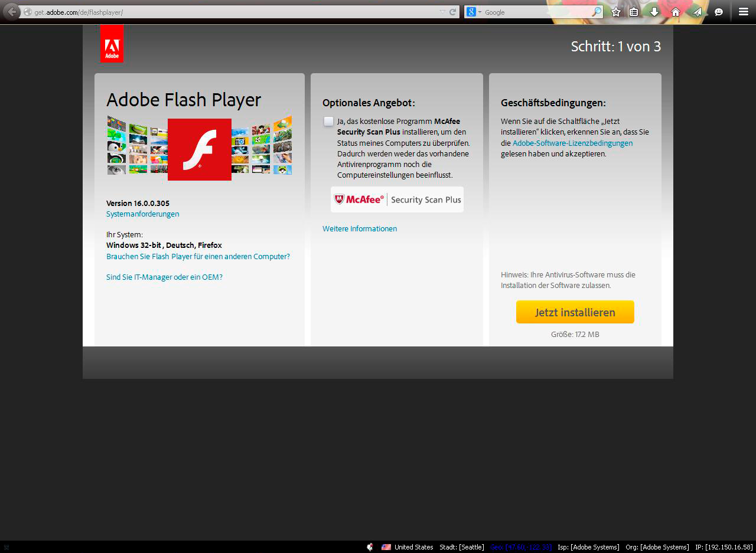Open the Systemanforderungen link
Image resolution: width=756 pixels, height=553 pixels.
(x=142, y=214)
